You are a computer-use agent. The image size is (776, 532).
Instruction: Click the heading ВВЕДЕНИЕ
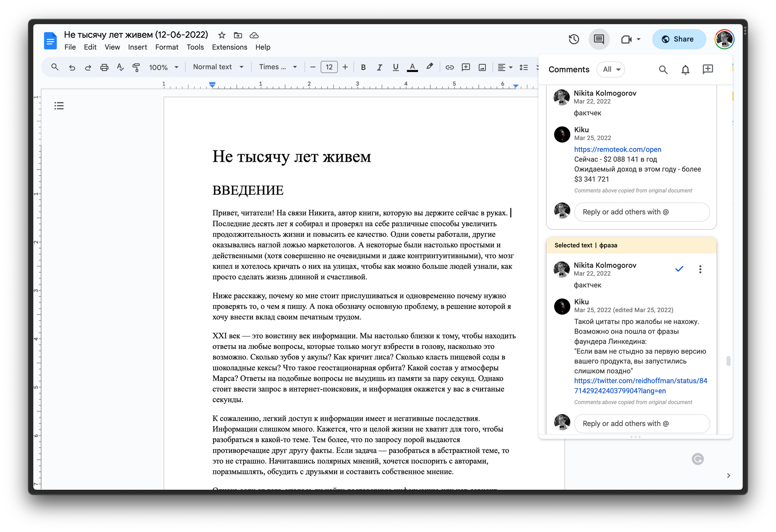click(x=248, y=190)
